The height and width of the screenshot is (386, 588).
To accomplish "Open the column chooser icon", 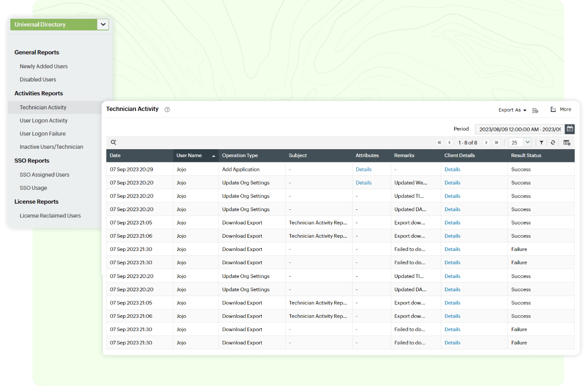I will pos(567,142).
